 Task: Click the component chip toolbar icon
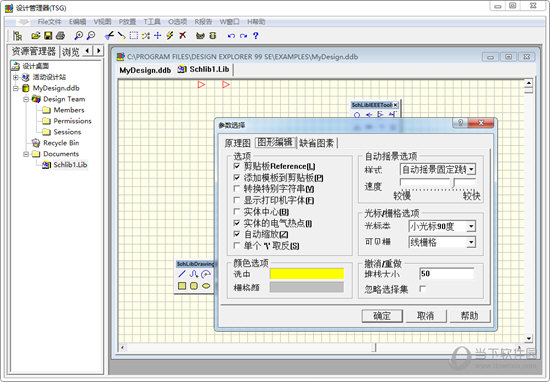click(x=200, y=35)
